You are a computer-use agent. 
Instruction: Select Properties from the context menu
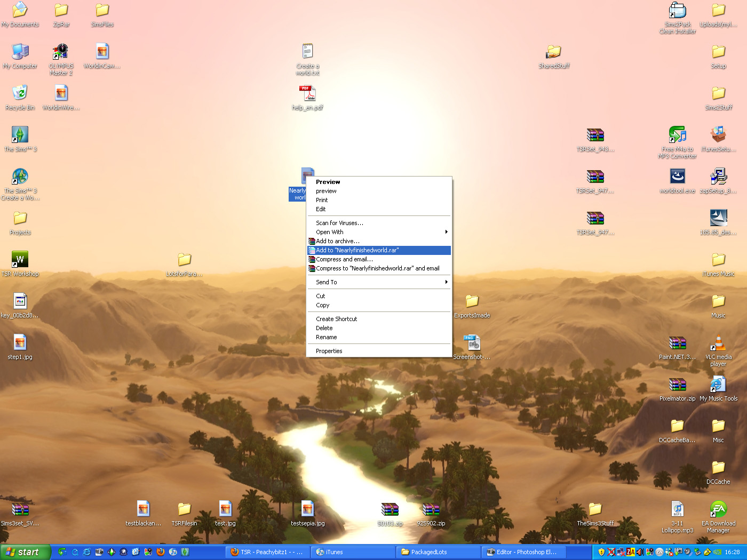(329, 351)
